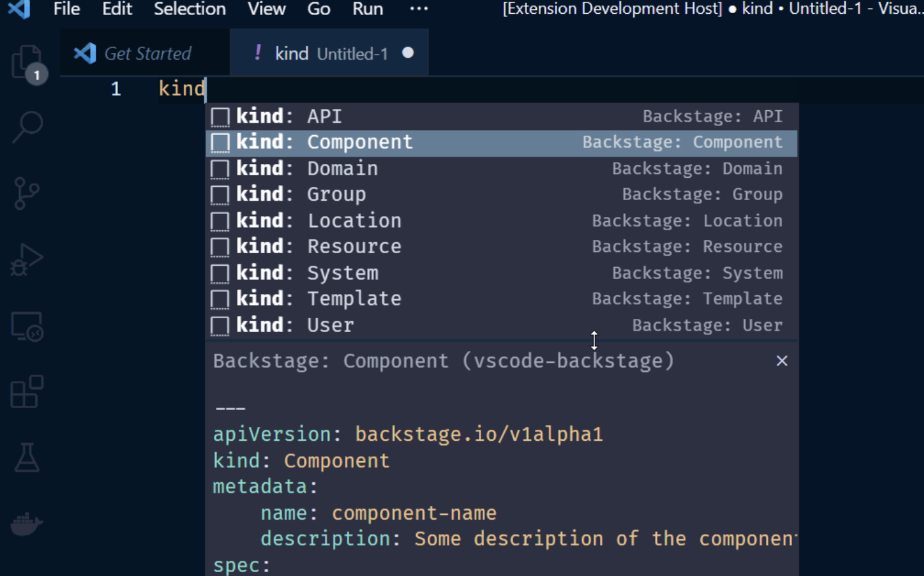
Task: Open the Run and Debug view
Action: 27,260
